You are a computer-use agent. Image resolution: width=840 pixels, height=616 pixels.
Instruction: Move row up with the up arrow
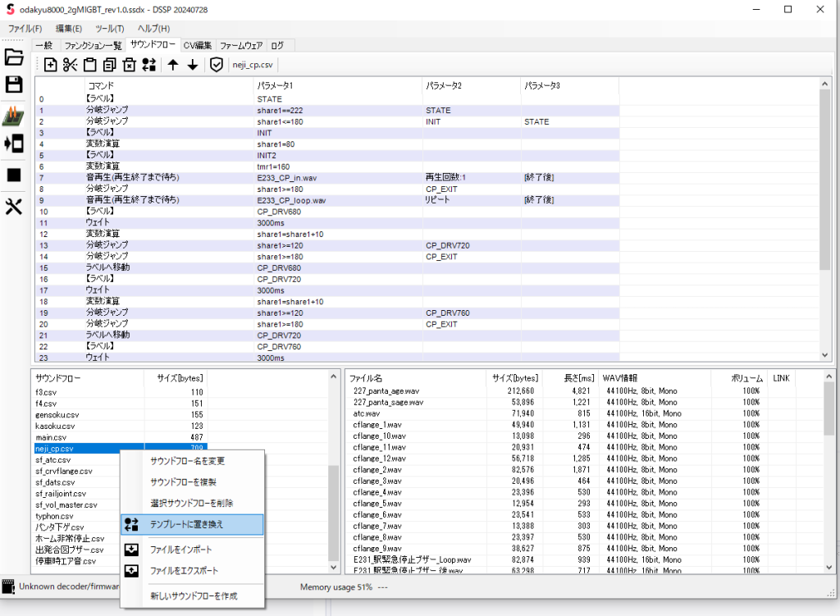click(x=173, y=65)
